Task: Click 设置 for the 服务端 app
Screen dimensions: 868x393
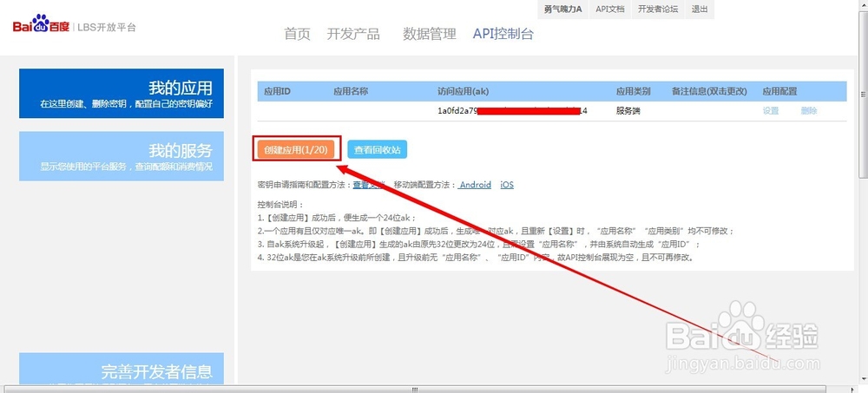Action: 771,111
